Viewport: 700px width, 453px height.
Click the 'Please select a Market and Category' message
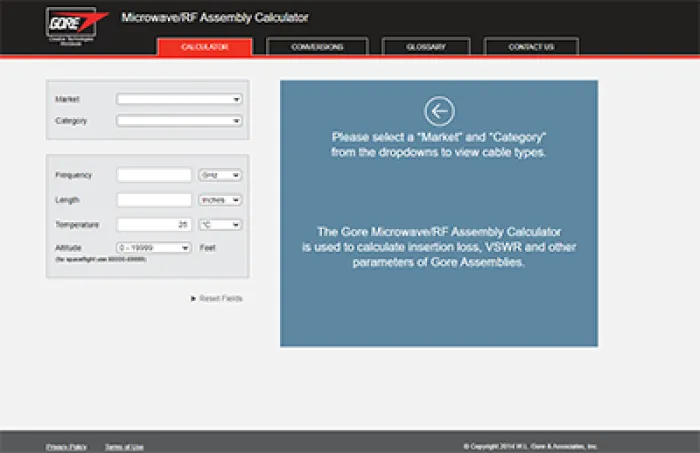tap(438, 145)
